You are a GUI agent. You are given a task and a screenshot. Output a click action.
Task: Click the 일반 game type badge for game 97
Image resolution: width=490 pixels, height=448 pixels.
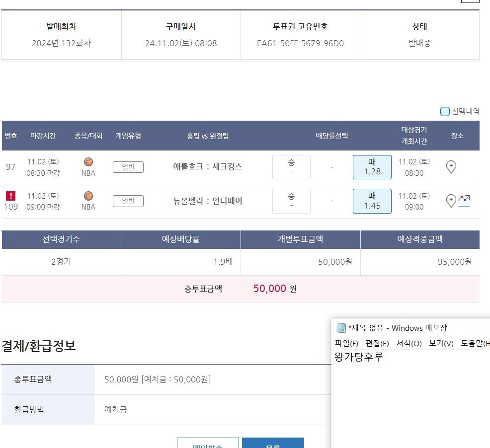128,167
